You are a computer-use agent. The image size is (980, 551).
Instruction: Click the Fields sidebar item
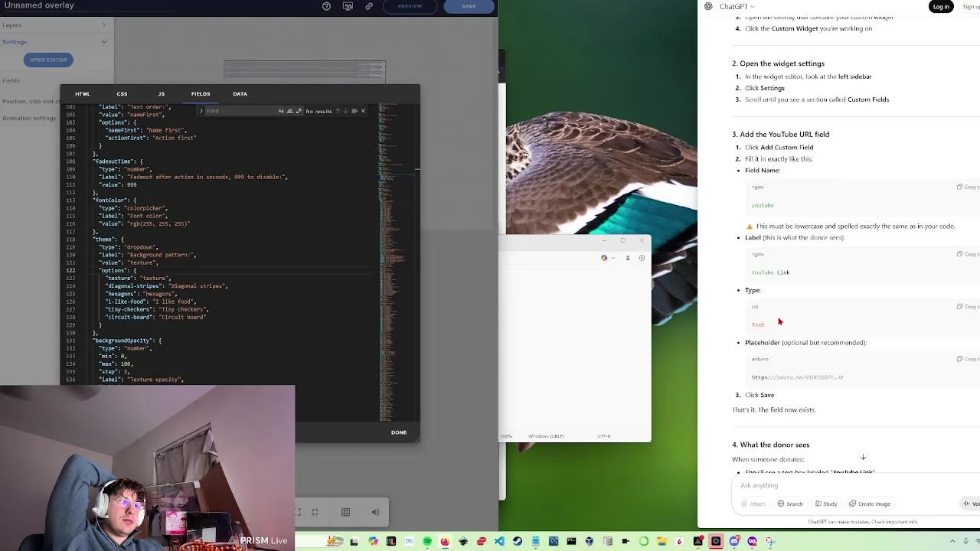[x=11, y=80]
